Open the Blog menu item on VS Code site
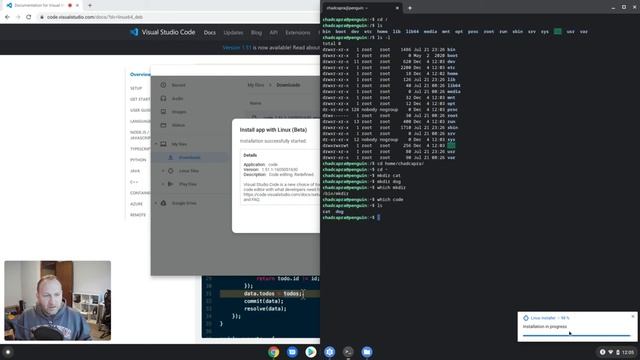 [256, 33]
